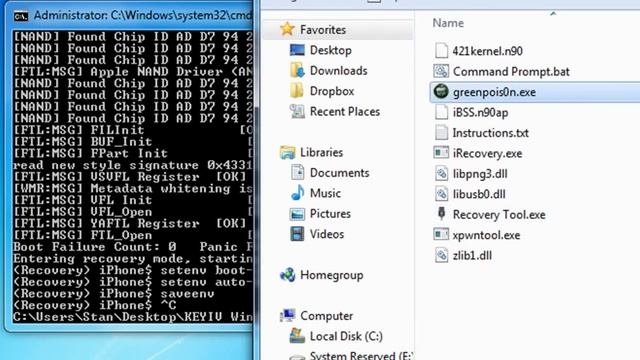Click the Desktop icon in Favorites
This screenshot has width=640, height=360.
point(297,50)
